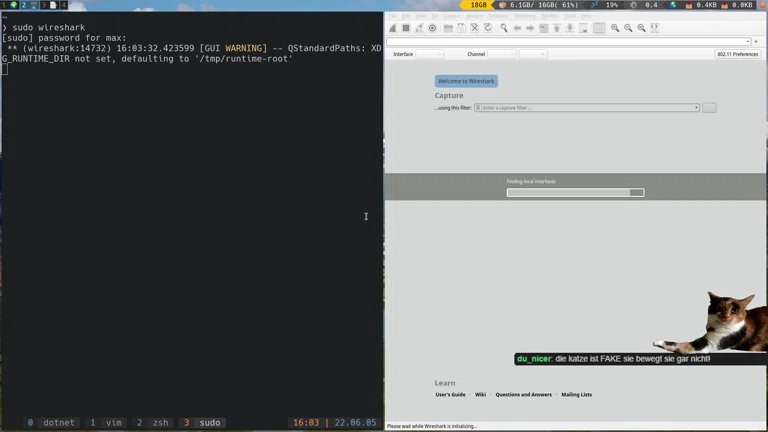Click the 16:03 clock in tmux status bar
Viewport: 768px width, 432px height.
coord(306,423)
